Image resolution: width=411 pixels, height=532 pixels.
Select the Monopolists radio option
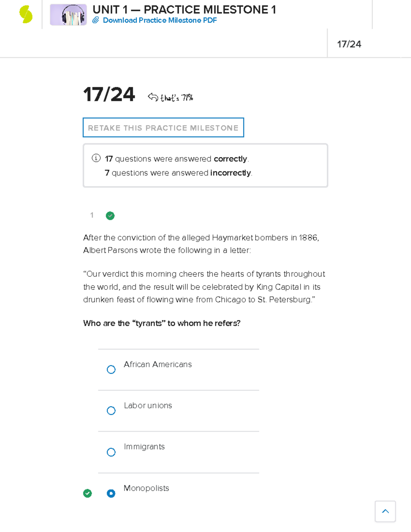[111, 493]
